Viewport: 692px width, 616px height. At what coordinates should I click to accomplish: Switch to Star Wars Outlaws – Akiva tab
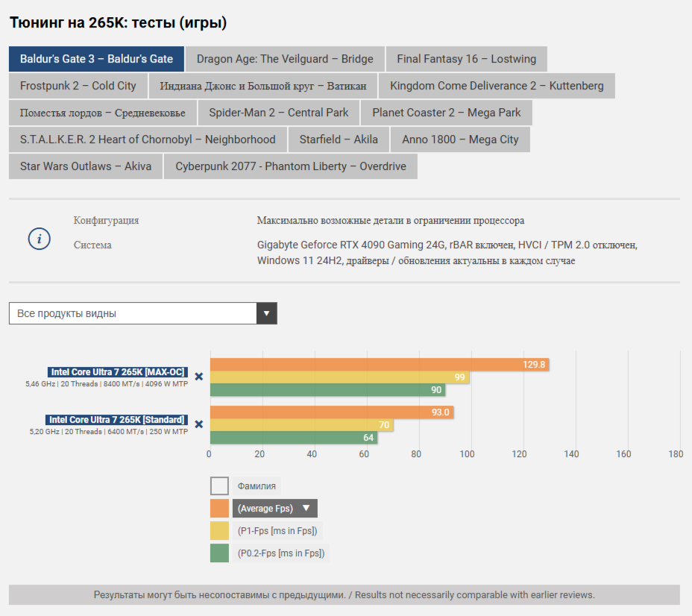(x=86, y=166)
